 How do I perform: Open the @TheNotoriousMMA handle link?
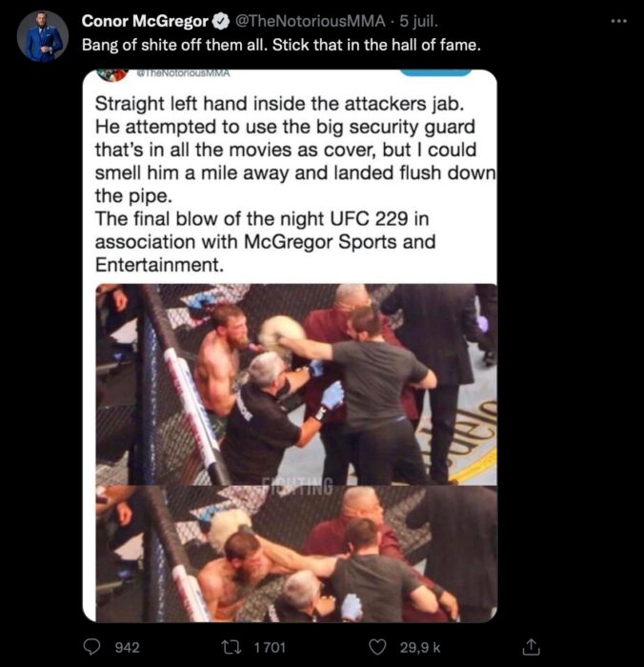click(x=310, y=21)
